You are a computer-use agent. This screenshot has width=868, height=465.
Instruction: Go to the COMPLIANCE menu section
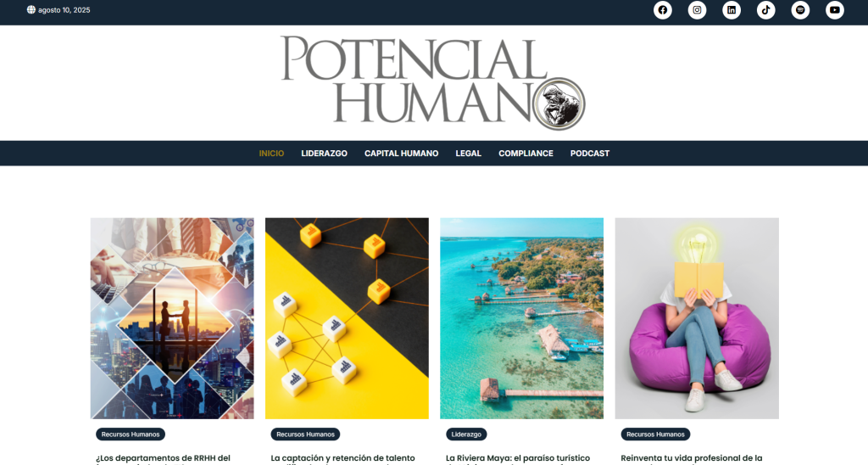pos(526,154)
